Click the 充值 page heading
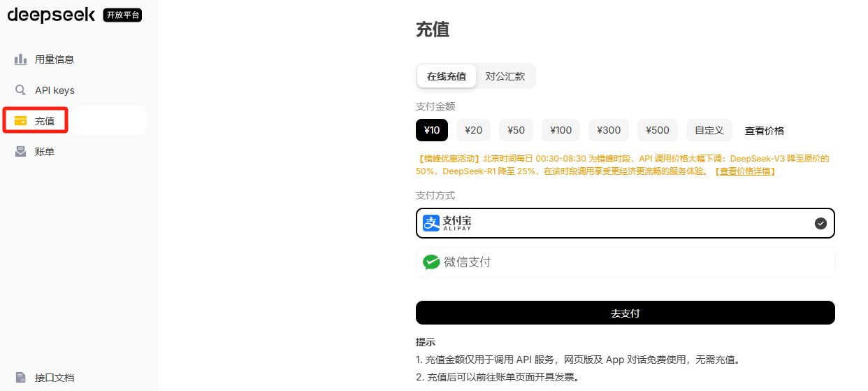The height and width of the screenshot is (391, 868). (x=433, y=29)
